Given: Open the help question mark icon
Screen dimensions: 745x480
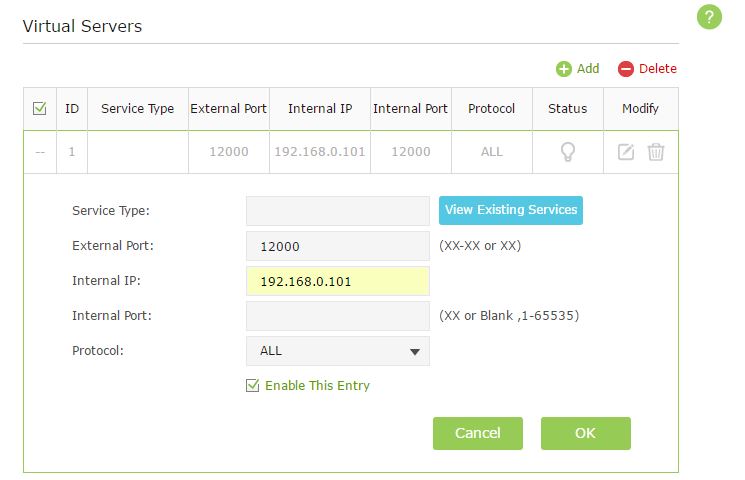Looking at the screenshot, I should pos(709,17).
